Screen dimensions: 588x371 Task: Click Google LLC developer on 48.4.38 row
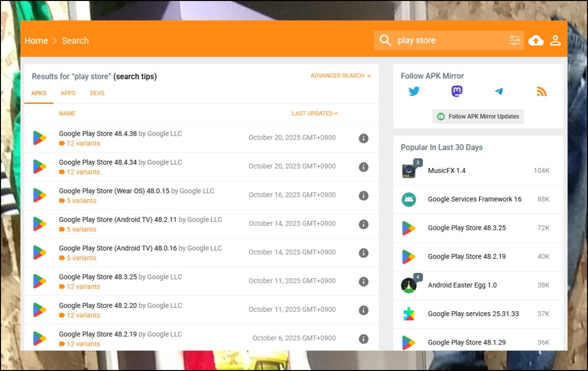point(165,133)
